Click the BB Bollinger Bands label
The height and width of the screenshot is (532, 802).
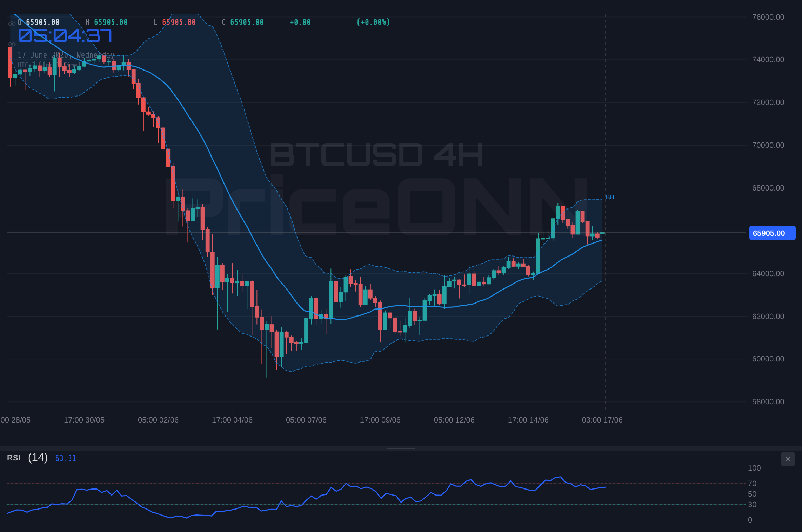pyautogui.click(x=610, y=197)
